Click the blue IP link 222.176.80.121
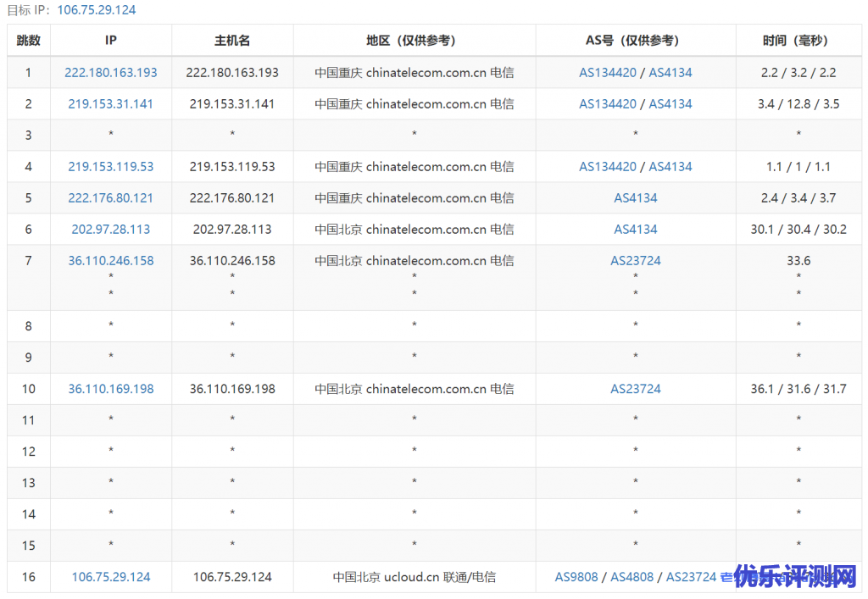 (111, 198)
